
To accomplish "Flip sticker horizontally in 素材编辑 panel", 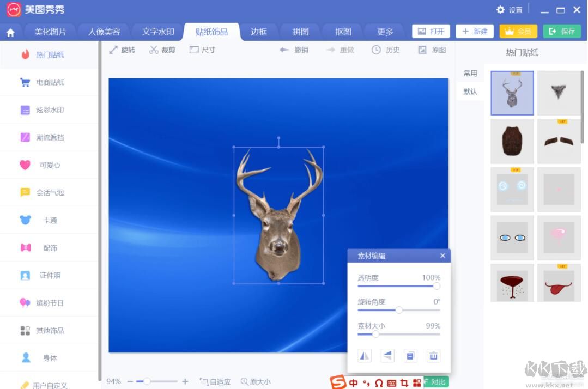I will point(364,356).
